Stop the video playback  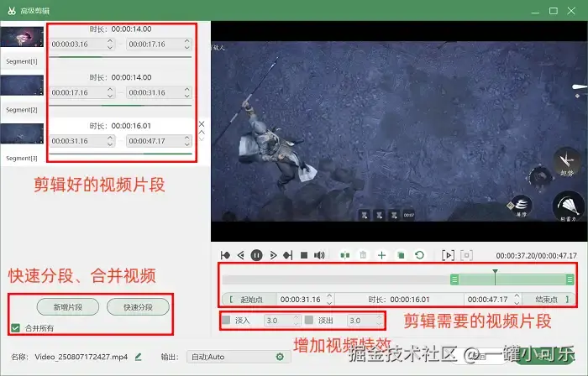coord(304,255)
